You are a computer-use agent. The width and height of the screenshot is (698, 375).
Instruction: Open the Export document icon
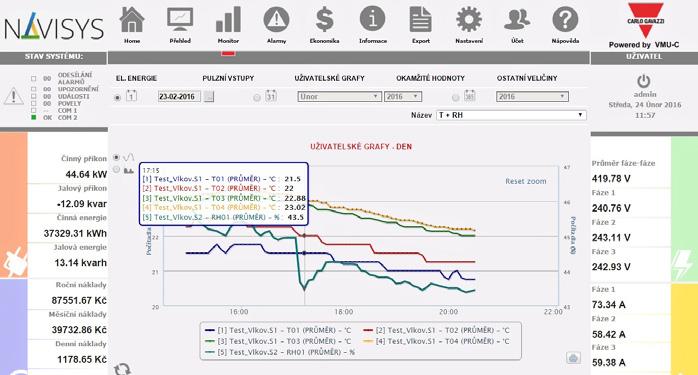(421, 20)
